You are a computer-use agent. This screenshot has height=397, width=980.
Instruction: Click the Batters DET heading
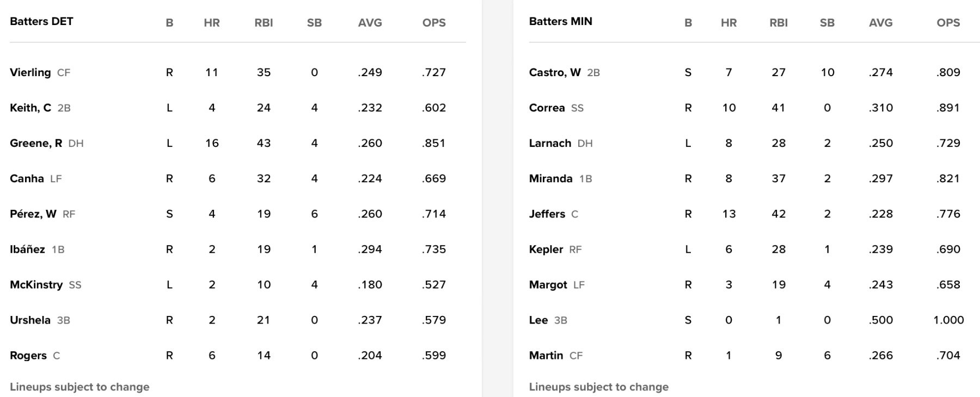pos(41,22)
